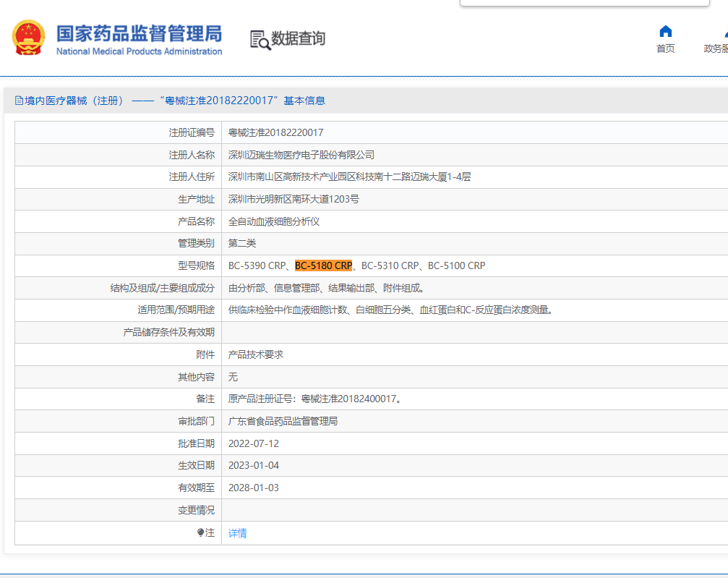Click the 审批部门 row label
Image resolution: width=728 pixels, height=578 pixels.
point(197,421)
